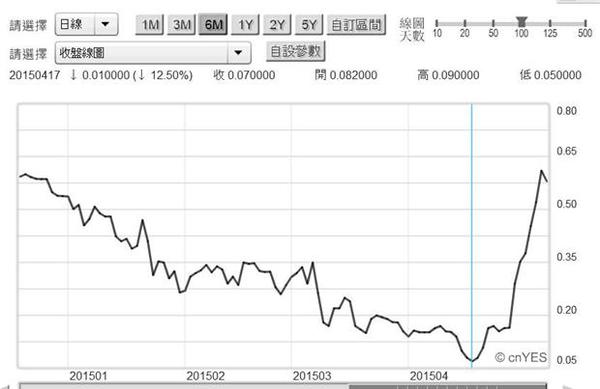The image size is (600, 389).
Task: Click the 0.05 y-axis label
Action: click(566, 360)
